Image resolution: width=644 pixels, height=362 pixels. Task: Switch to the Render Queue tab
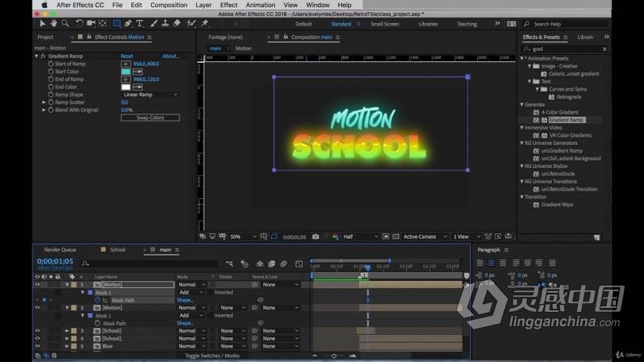[x=60, y=250]
